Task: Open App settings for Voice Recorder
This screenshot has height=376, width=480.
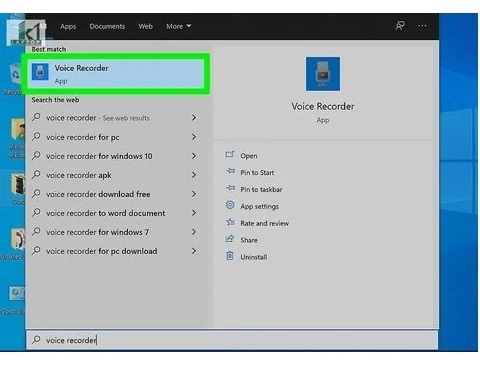Action: point(259,206)
